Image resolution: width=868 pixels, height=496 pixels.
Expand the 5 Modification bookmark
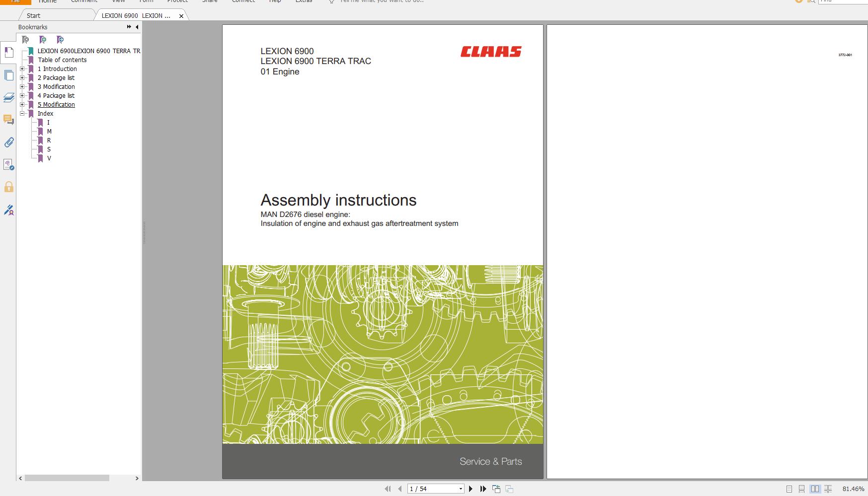22,105
